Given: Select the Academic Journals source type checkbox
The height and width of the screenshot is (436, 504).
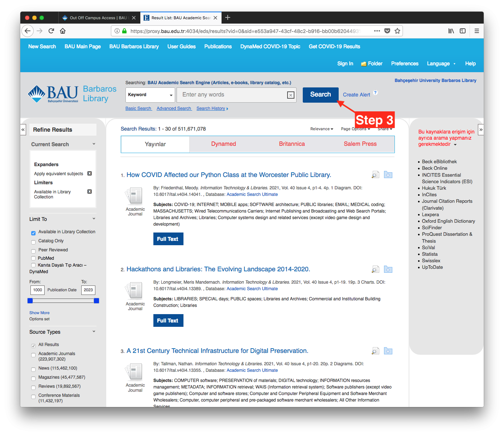Looking at the screenshot, I should tap(33, 355).
